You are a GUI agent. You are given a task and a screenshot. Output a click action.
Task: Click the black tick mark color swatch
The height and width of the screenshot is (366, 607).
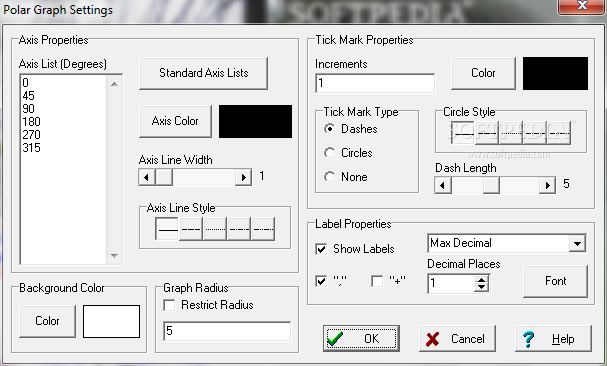pyautogui.click(x=556, y=74)
